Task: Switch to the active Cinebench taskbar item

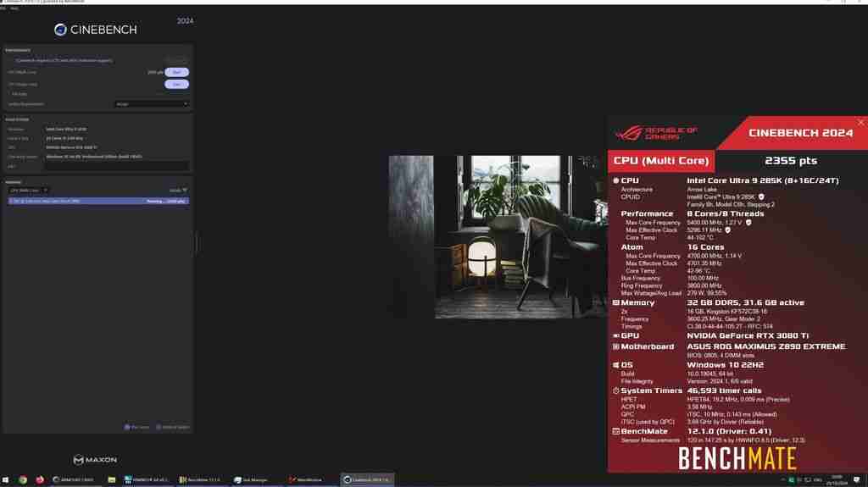Action: [367, 480]
